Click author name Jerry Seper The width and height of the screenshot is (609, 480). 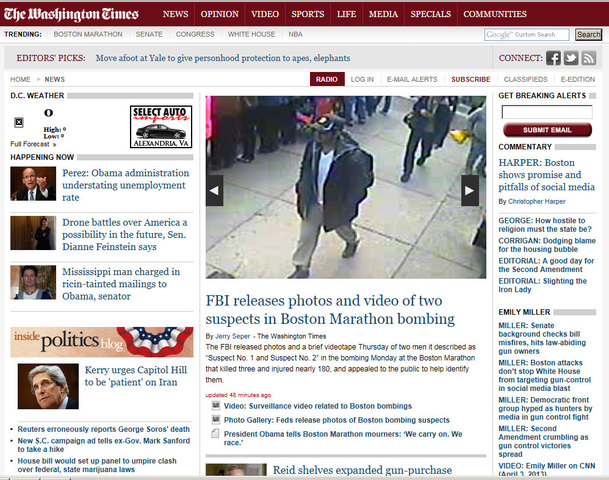point(233,336)
